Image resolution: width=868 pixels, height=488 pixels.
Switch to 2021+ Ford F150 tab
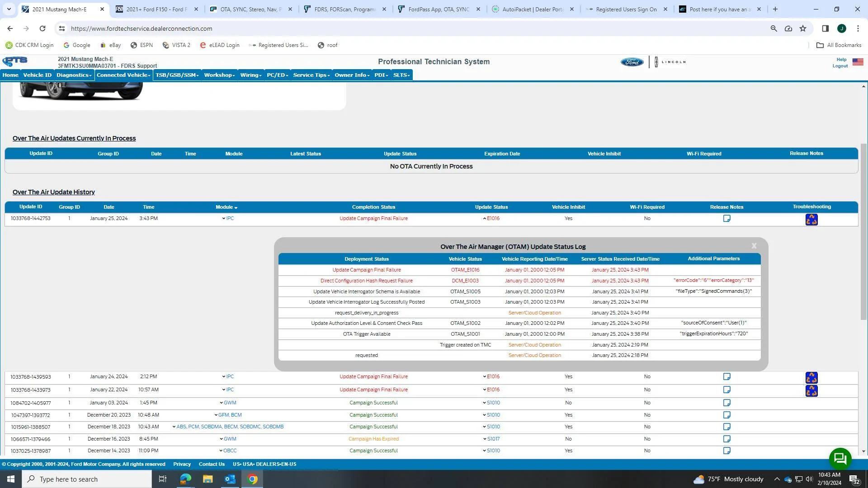point(156,9)
